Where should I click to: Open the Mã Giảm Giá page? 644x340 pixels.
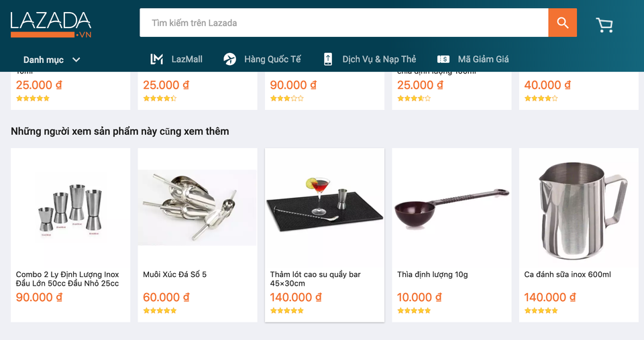tap(483, 59)
